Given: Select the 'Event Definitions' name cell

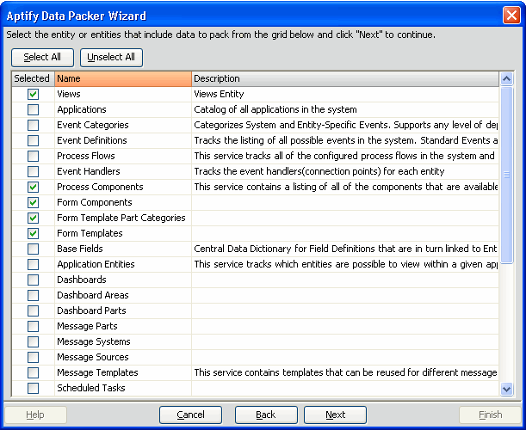Looking at the screenshot, I should (123, 141).
